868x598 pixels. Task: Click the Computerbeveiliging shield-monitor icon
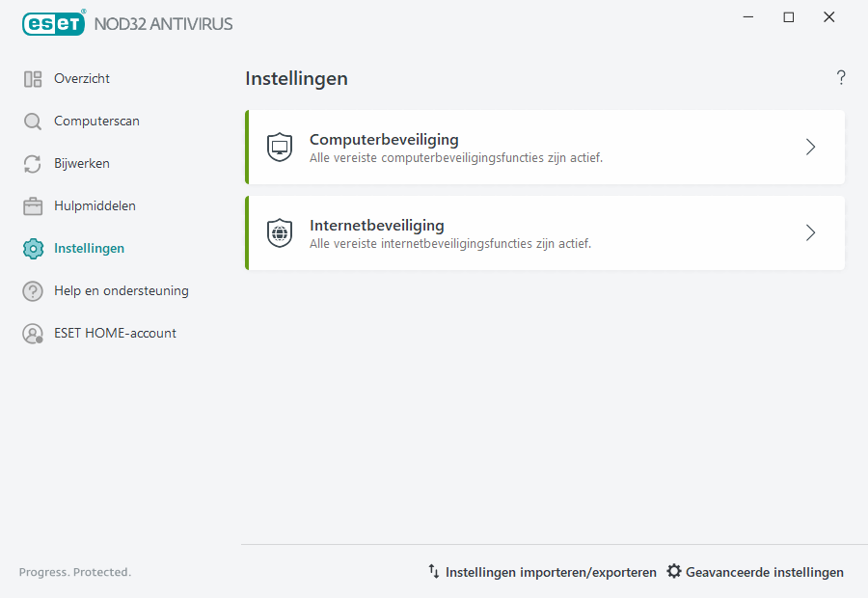279,147
